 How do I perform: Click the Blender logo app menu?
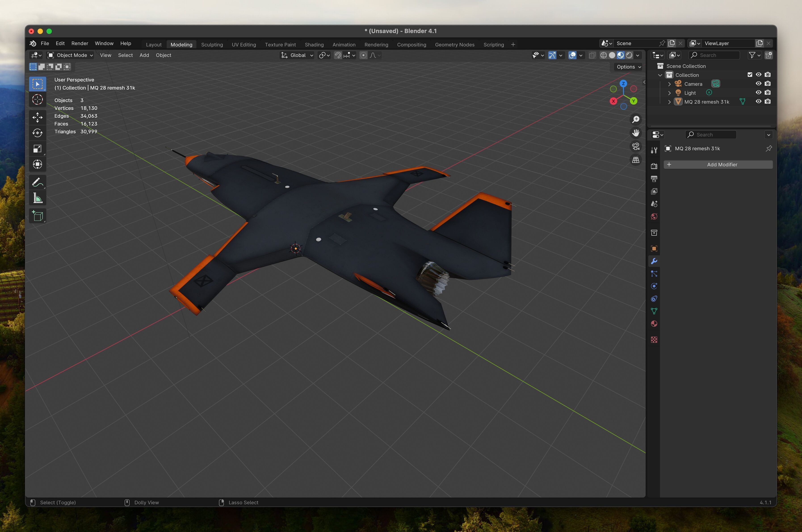[33, 43]
